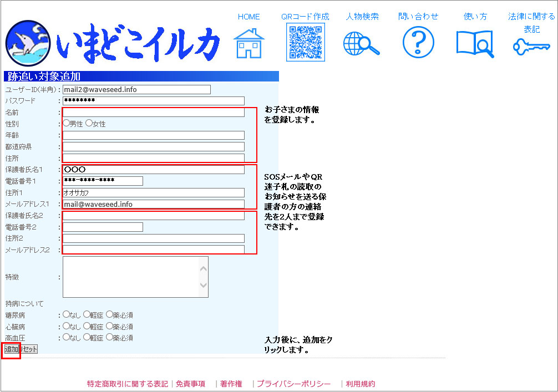Focus the 住所2 input field

tap(154, 238)
